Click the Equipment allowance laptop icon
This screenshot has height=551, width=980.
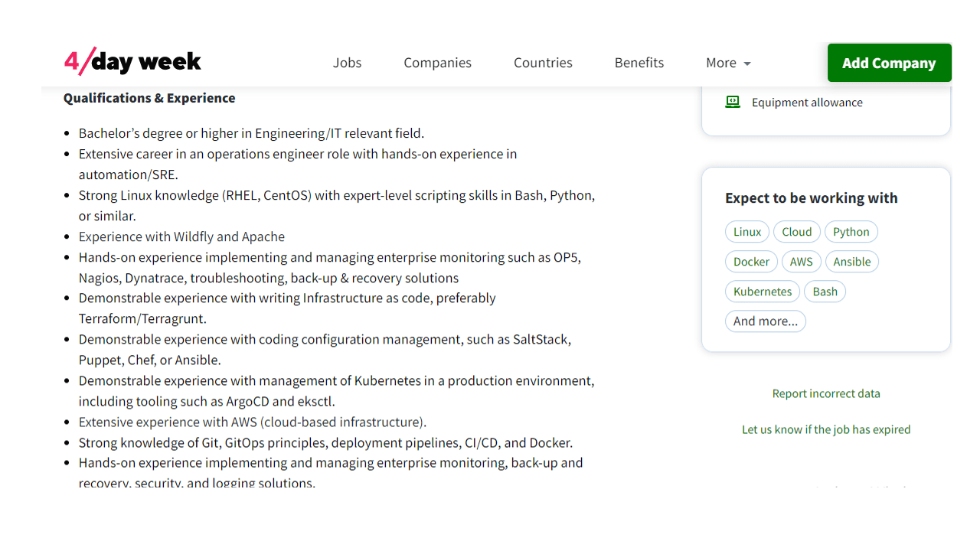733,102
